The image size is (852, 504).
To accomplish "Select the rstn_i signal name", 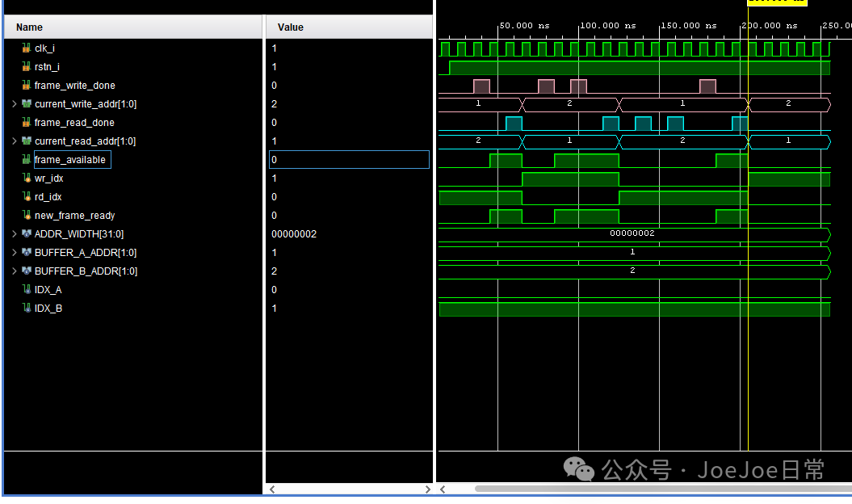I will 47,67.
